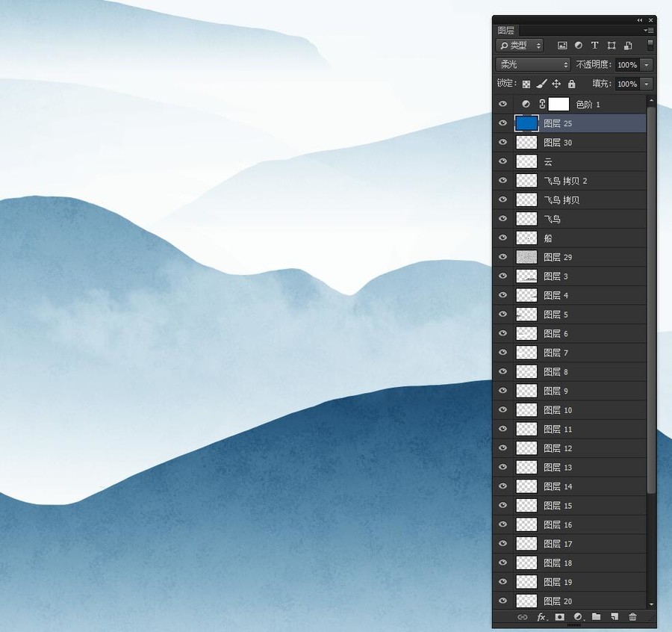Screen dimensions: 672x632
Task: Select the 图层 17 layer name
Action: (x=558, y=544)
